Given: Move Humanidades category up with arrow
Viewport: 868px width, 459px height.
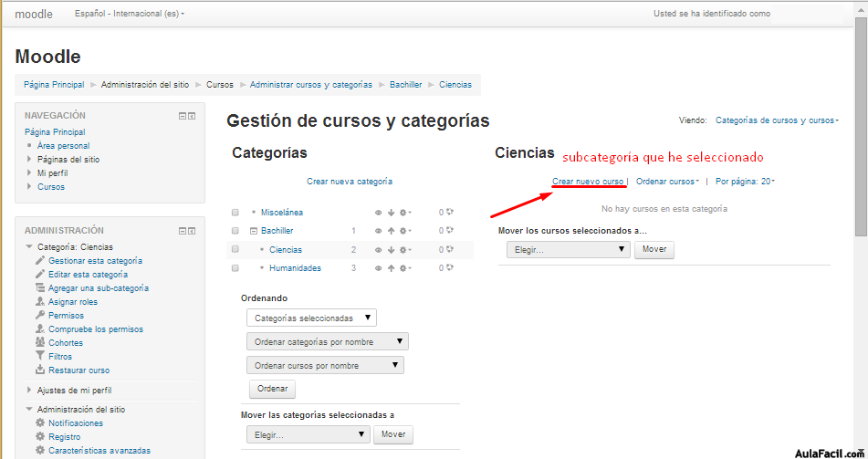Looking at the screenshot, I should (391, 268).
